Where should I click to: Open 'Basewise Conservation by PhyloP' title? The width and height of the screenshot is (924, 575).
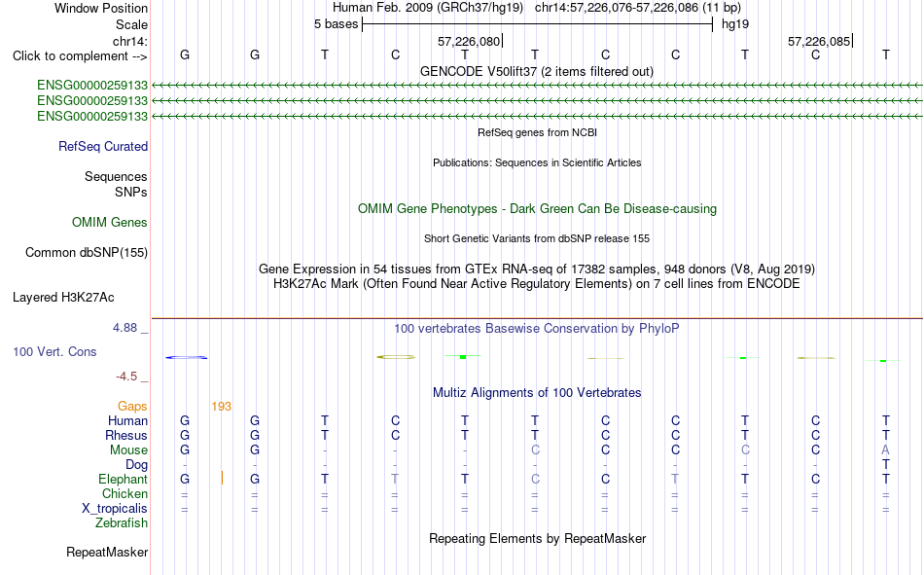tap(537, 329)
